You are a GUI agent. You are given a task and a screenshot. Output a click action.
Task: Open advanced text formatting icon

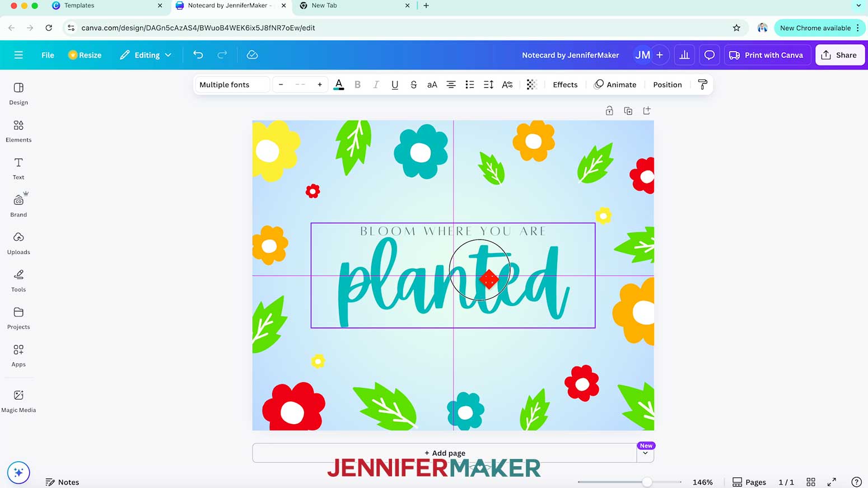click(x=507, y=85)
